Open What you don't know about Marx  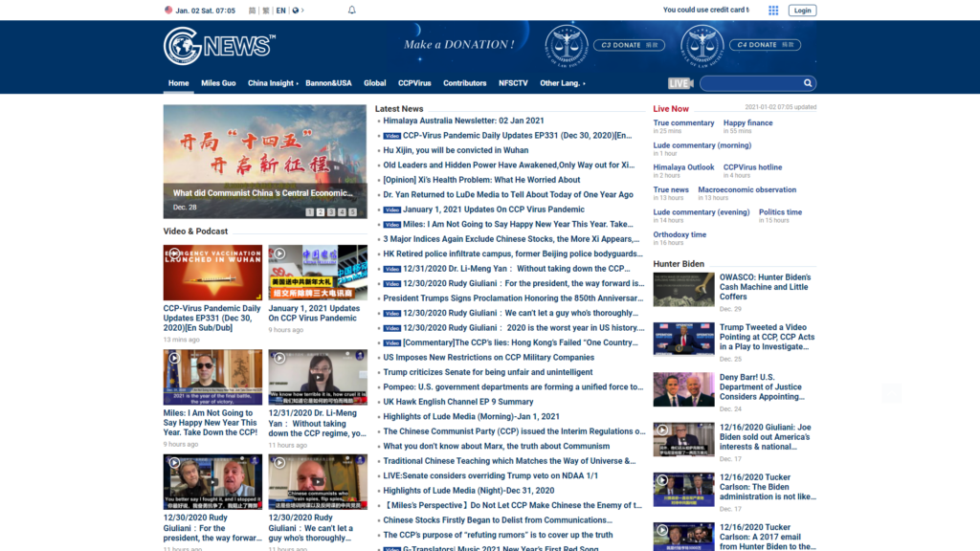497,447
